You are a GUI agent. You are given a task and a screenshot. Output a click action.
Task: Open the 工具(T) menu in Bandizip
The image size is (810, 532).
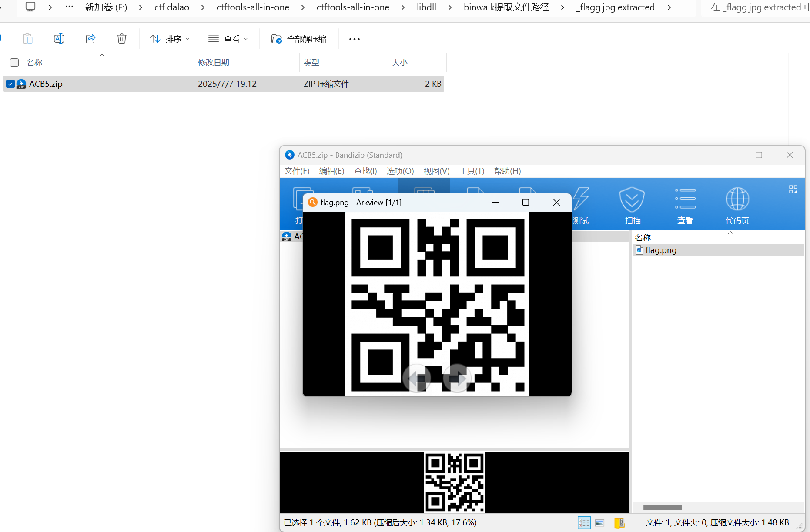[x=472, y=171]
